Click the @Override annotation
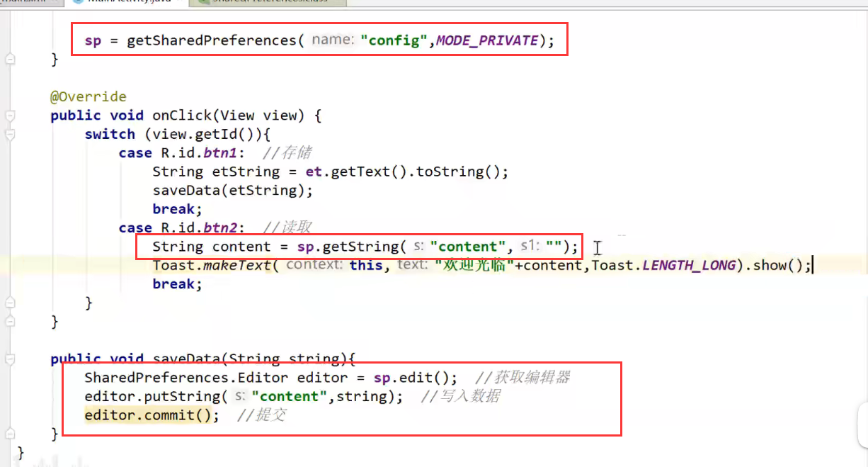868x467 pixels. [88, 96]
